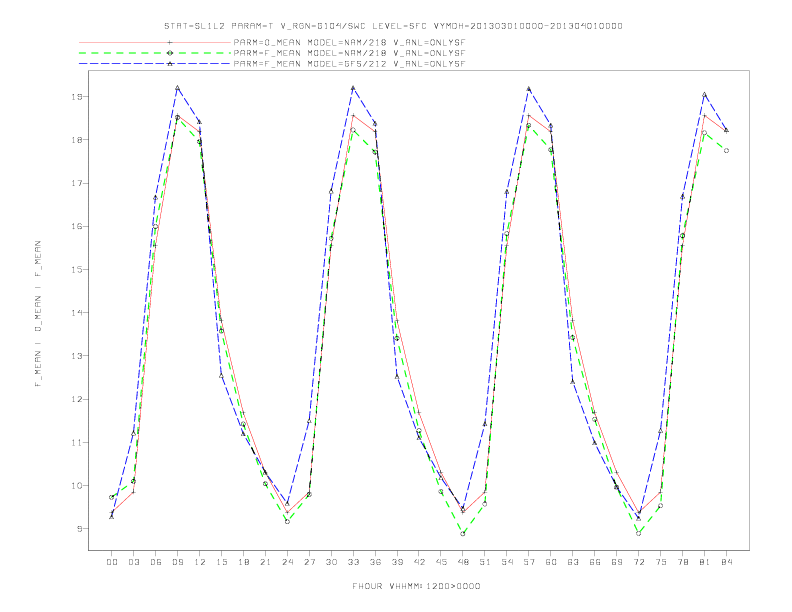Click x-axis tick label 81
The image size is (792, 612).
[705, 562]
